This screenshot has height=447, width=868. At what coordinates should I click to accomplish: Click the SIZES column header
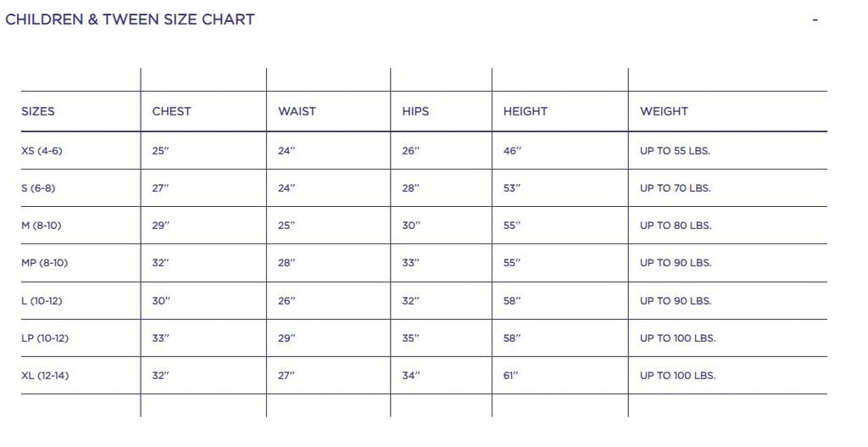point(38,111)
